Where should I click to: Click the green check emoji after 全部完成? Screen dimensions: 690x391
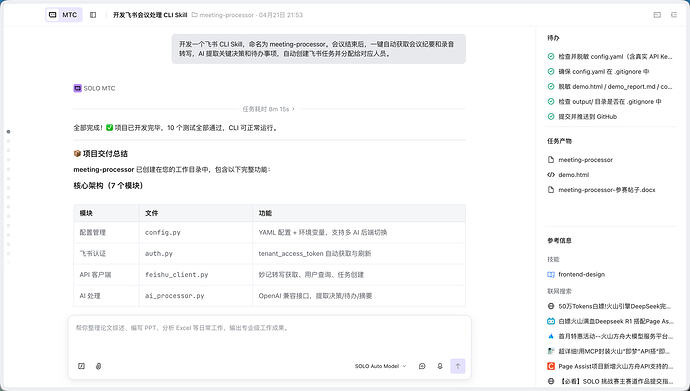[110, 128]
